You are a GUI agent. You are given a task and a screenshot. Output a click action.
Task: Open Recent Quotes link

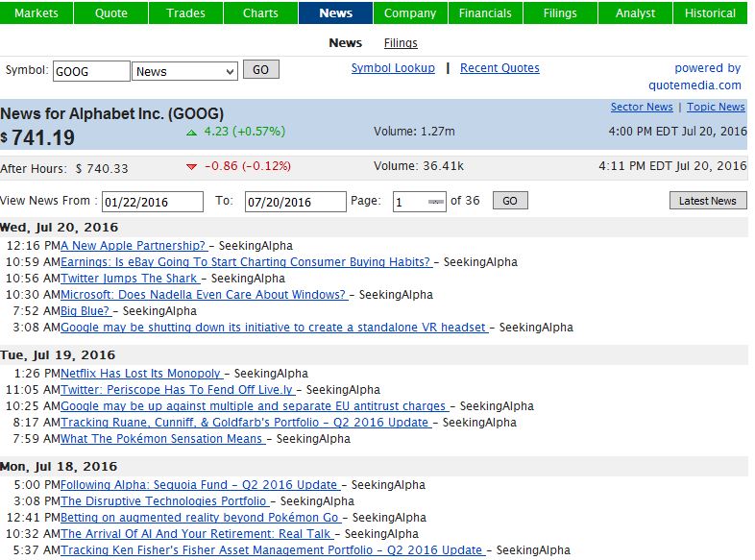click(499, 68)
